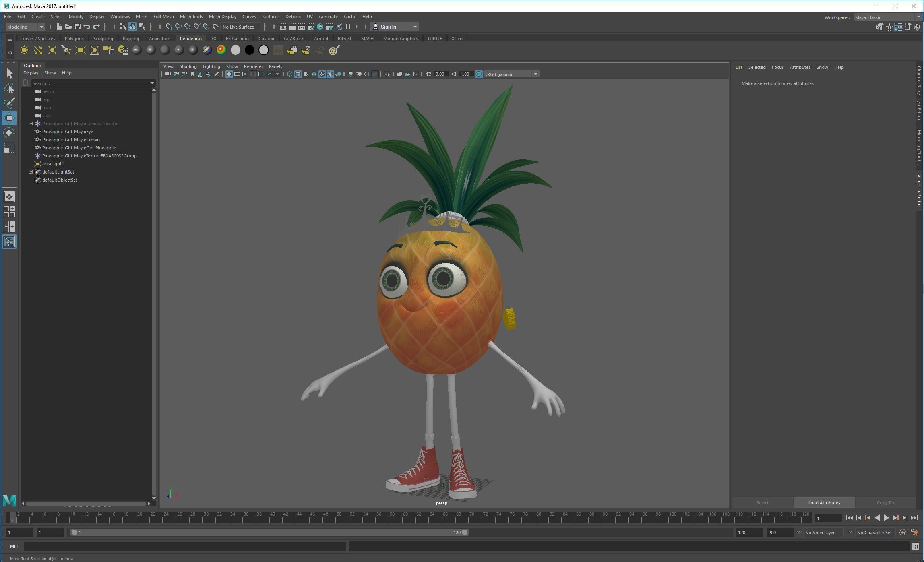The image size is (924, 562).
Task: Click the black surface color shelf swatch
Action: pos(249,50)
